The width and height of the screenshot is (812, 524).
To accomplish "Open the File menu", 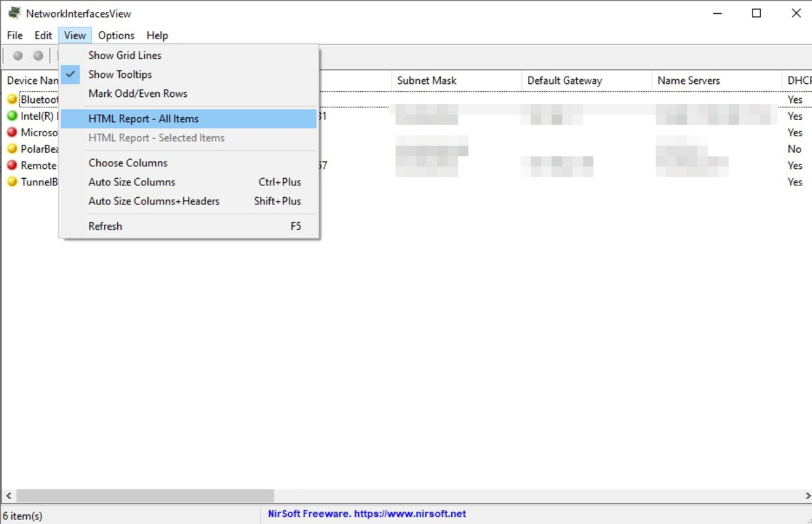I will (14, 35).
